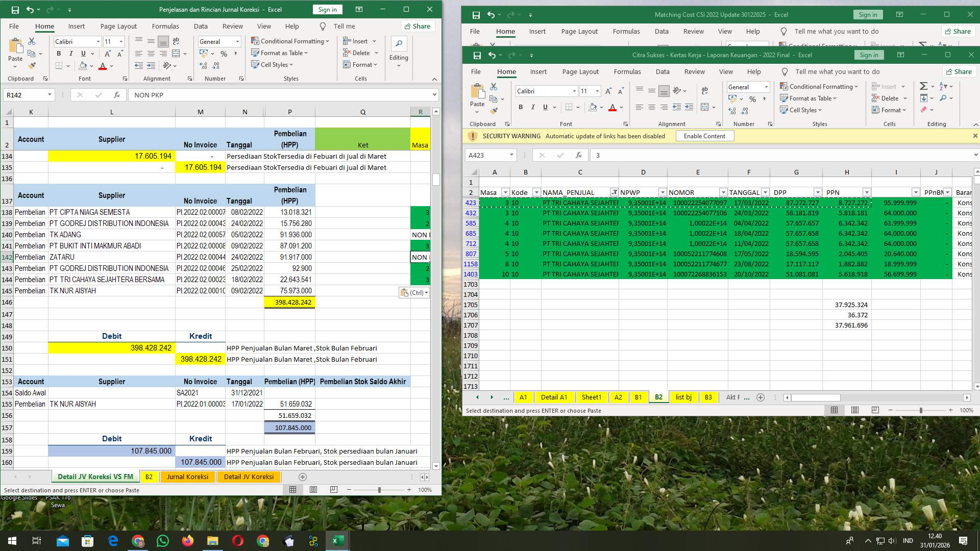Open the filter dropdown on NAMA_PENJUAL column

(x=615, y=192)
